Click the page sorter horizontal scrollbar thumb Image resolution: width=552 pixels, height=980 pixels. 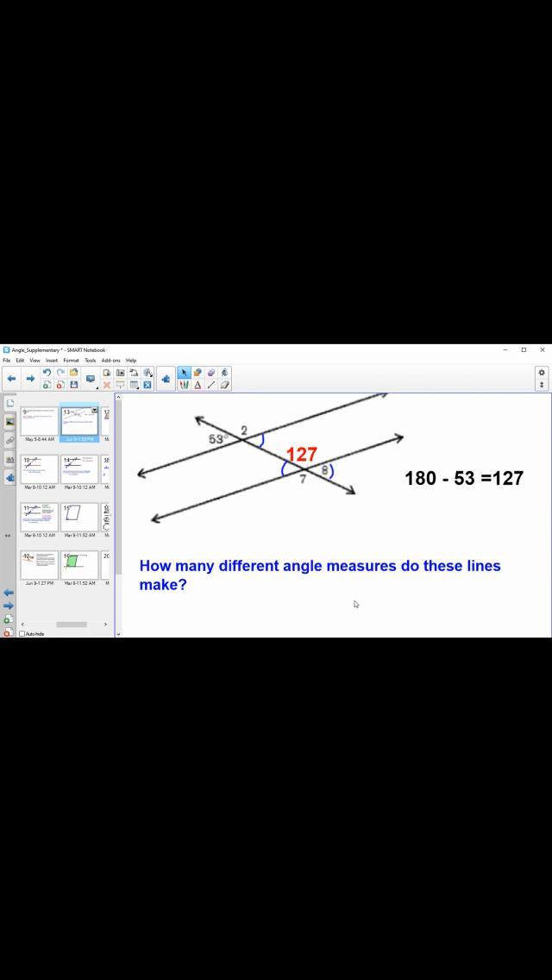72,625
